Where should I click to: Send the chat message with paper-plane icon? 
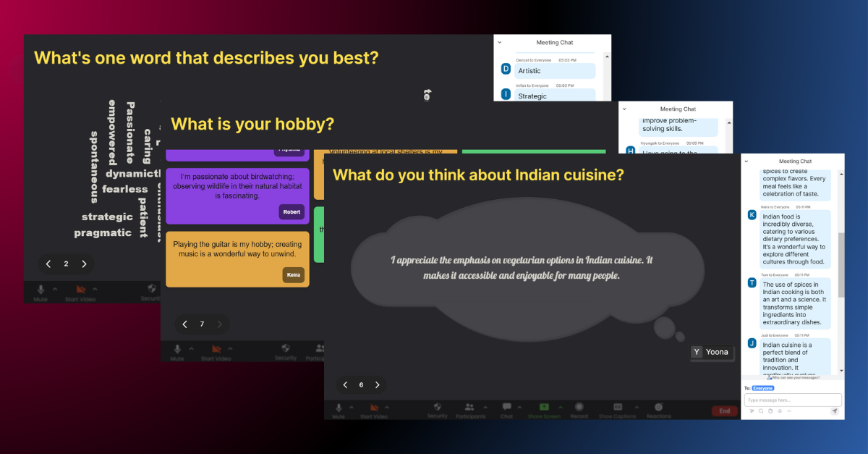(x=834, y=411)
